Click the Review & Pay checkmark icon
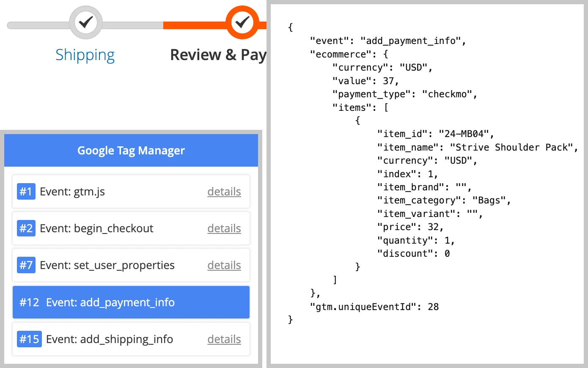This screenshot has height=368, width=588. pos(242,22)
